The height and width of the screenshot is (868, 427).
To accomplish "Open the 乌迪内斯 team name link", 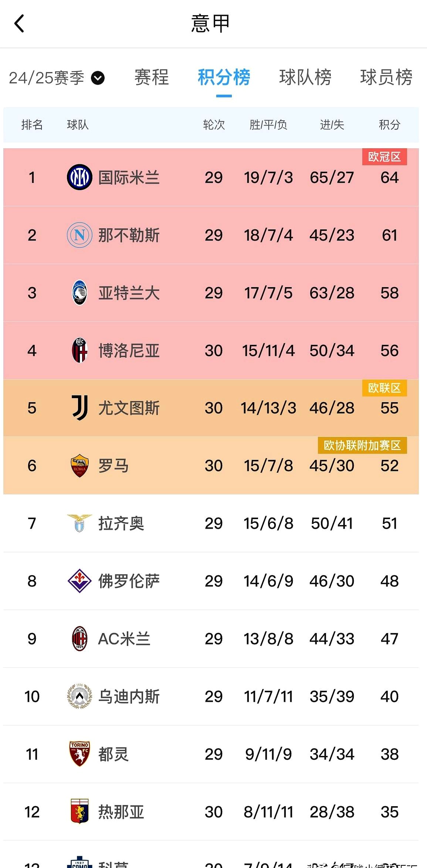I will pyautogui.click(x=129, y=696).
